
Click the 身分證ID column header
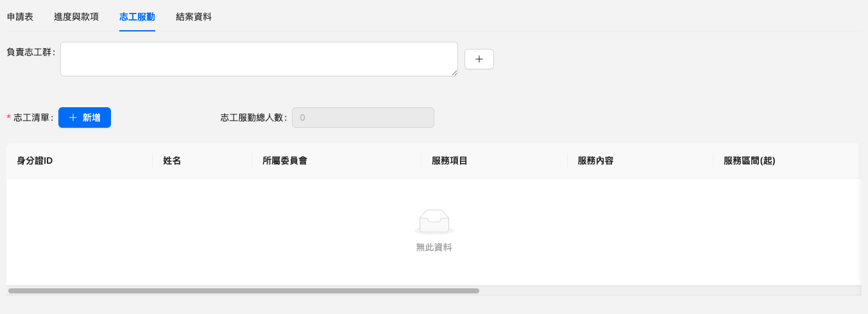[x=35, y=161]
